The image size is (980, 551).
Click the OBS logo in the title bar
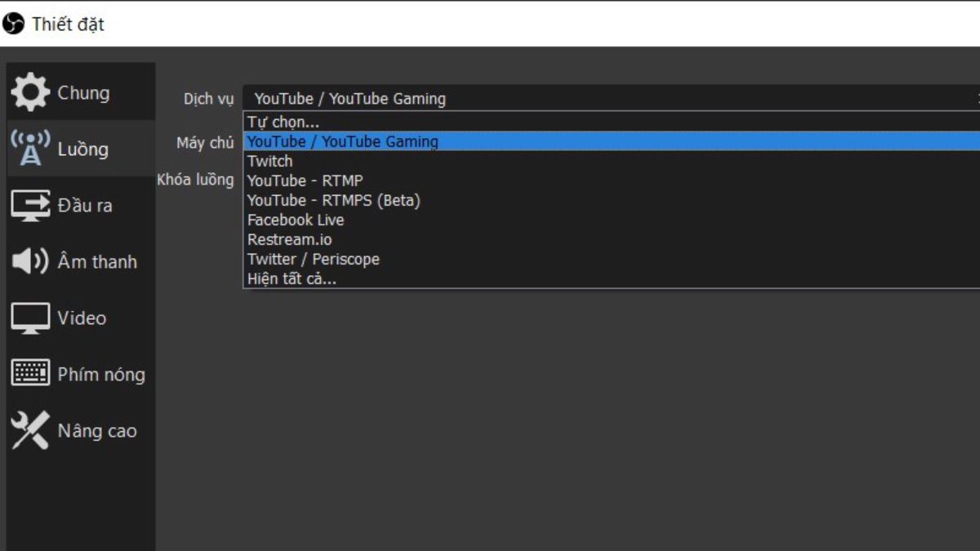point(11,24)
